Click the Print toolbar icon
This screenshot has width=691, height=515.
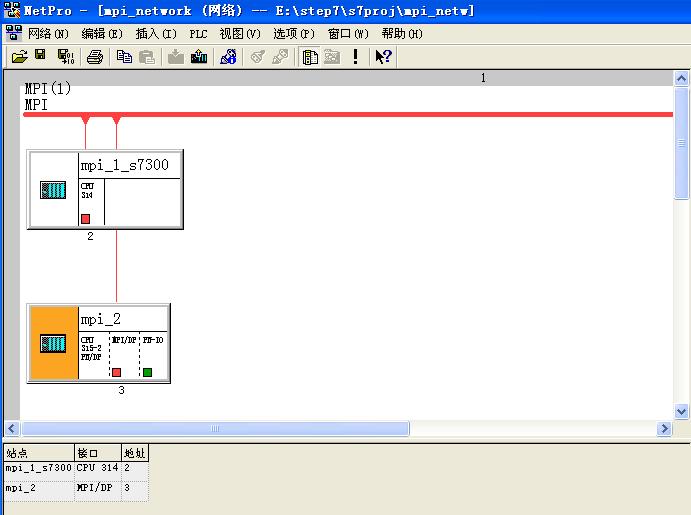coord(95,57)
